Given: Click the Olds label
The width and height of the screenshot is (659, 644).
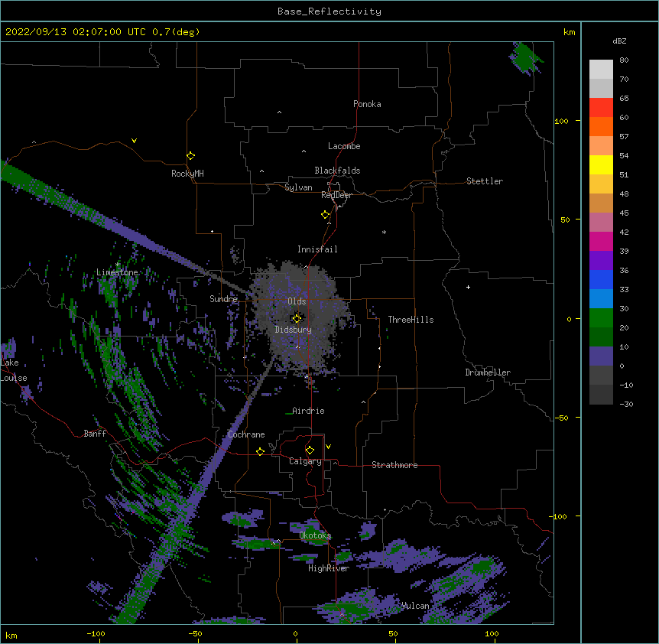Looking at the screenshot, I should (297, 301).
